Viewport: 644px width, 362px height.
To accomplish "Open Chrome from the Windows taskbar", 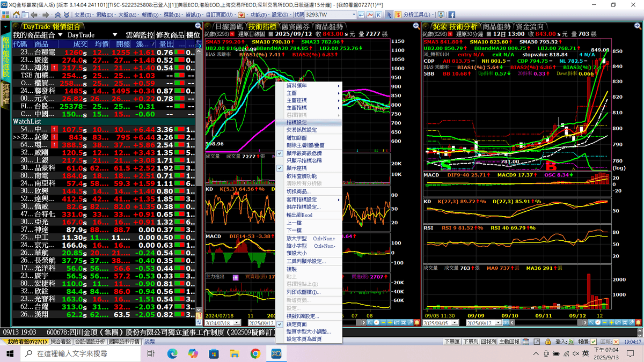I will pyautogui.click(x=255, y=353).
